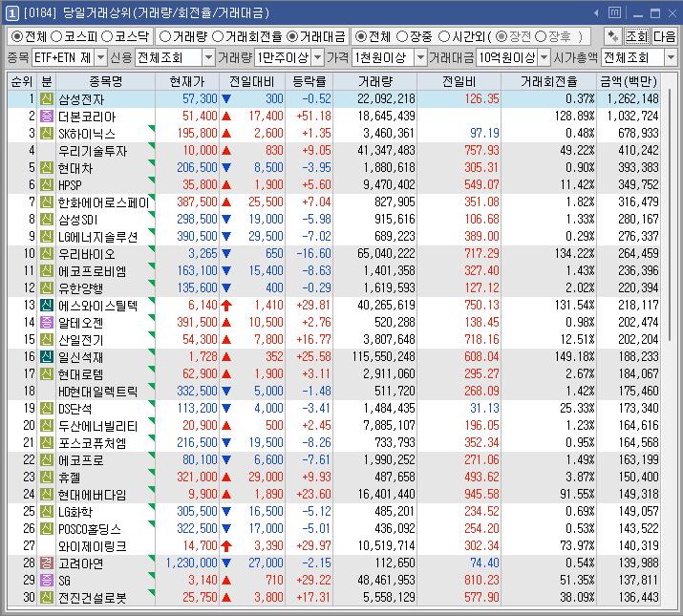Sort by the 순위 column header

(22, 81)
